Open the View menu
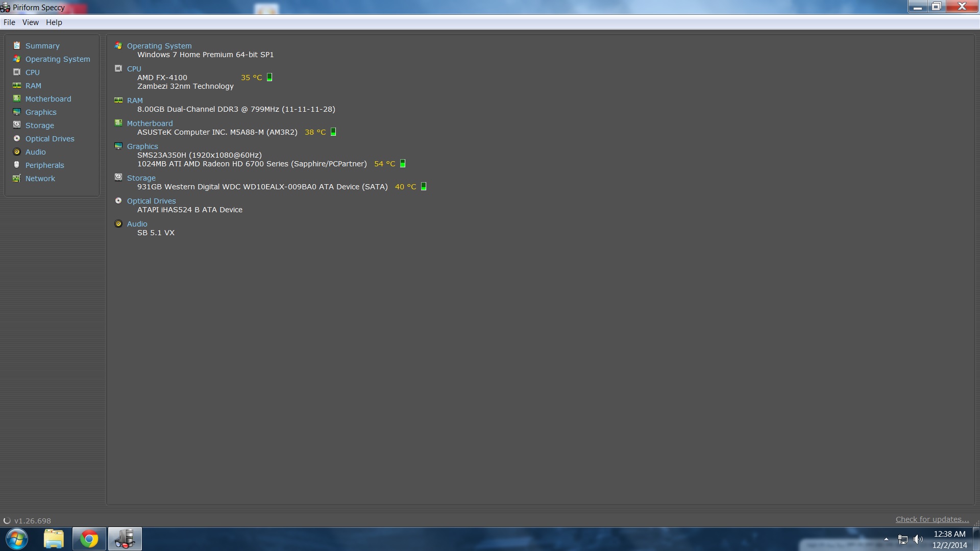 tap(31, 22)
